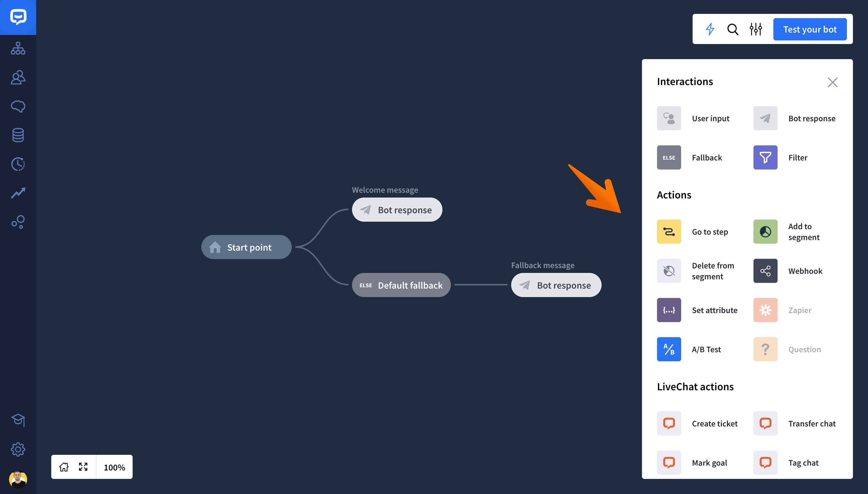Open the Analytics trend icon in sidebar
This screenshot has height=494, width=868.
(x=18, y=193)
